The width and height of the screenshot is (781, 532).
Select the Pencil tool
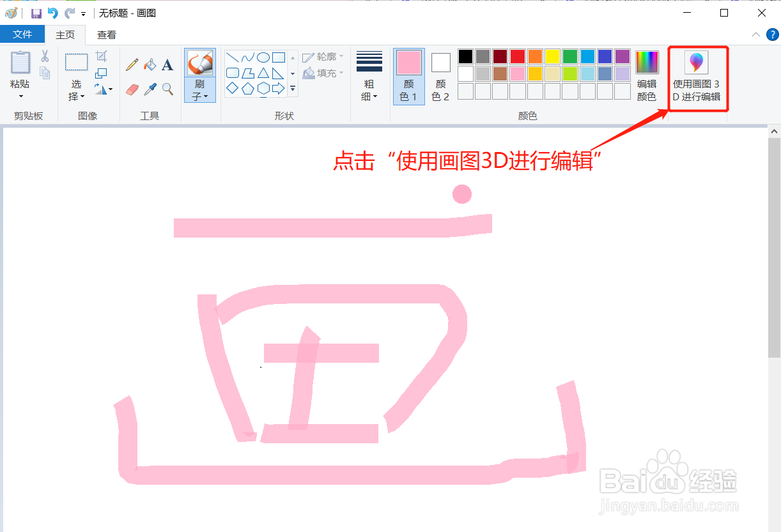point(132,65)
